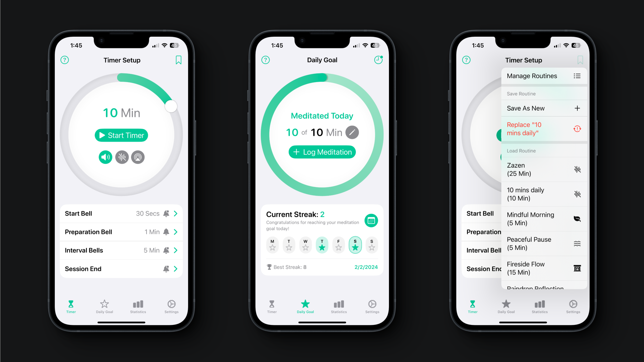Toggle silent bell for 10 mins daily
Viewport: 644px width, 362px height.
(578, 194)
